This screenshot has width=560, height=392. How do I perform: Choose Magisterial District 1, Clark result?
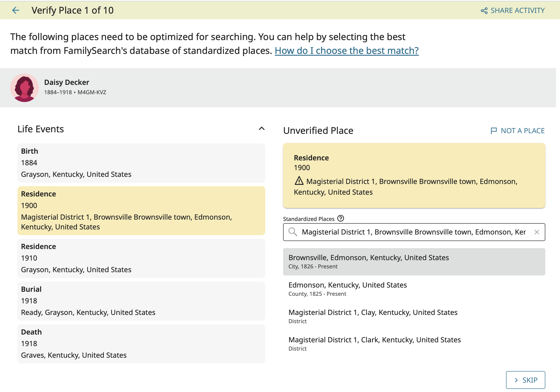[414, 344]
